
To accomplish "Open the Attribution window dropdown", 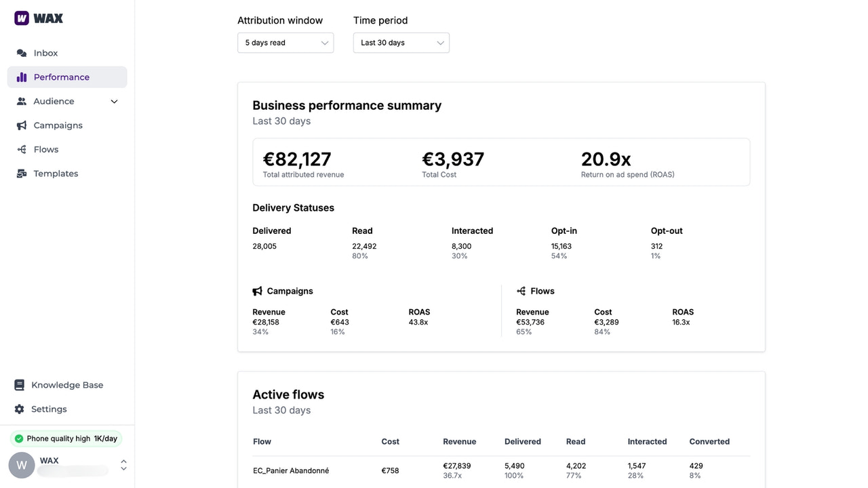I will (285, 42).
